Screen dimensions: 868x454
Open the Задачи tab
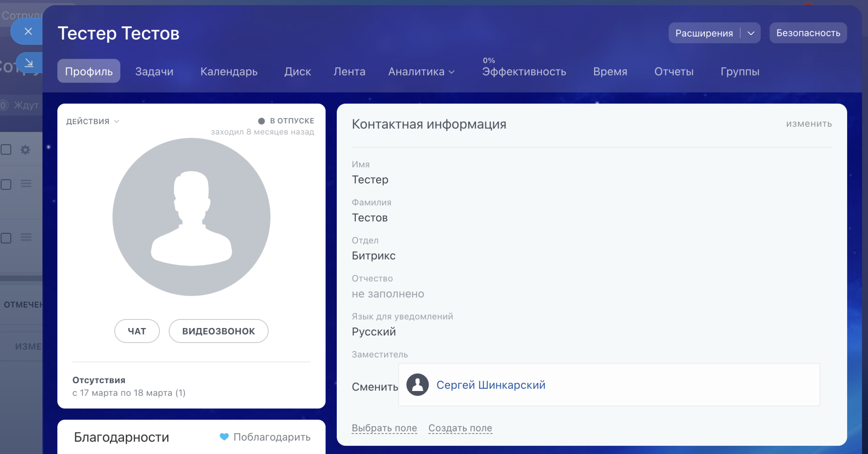(x=154, y=72)
